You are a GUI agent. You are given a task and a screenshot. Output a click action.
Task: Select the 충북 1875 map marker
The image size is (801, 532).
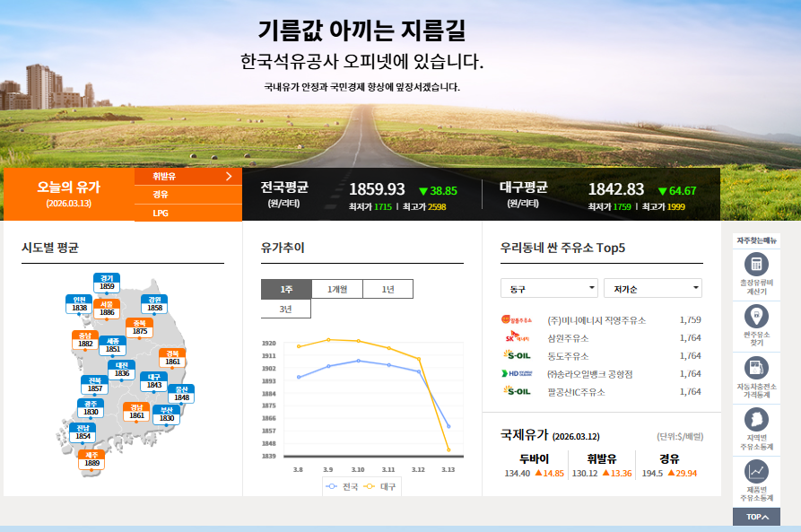click(139, 328)
